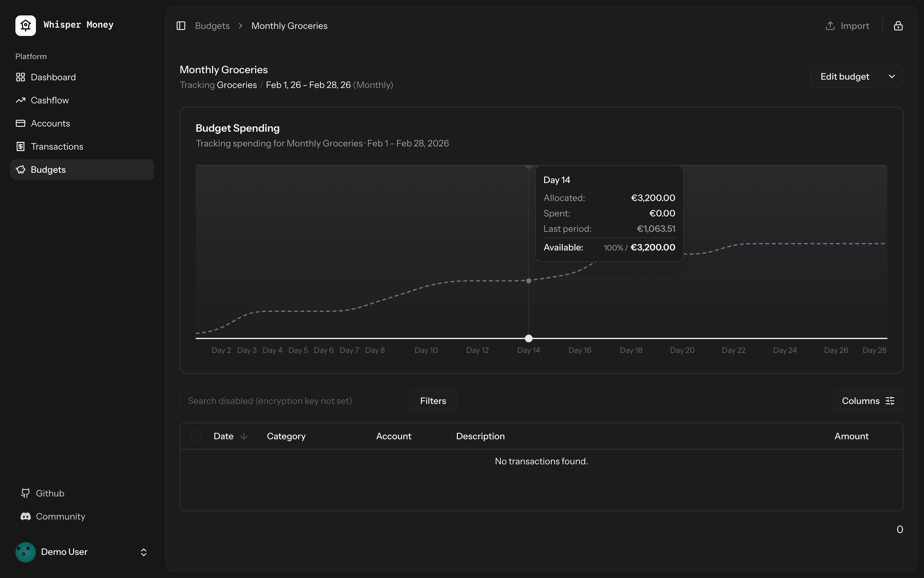
Task: Navigate to Accounts section
Action: [82, 124]
